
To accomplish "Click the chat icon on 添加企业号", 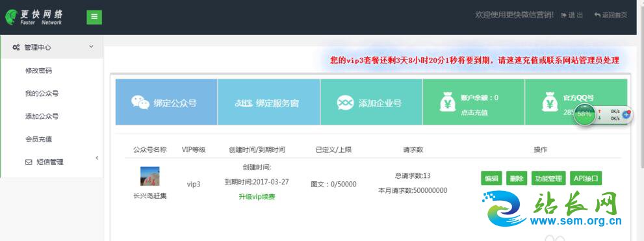I will coord(345,103).
